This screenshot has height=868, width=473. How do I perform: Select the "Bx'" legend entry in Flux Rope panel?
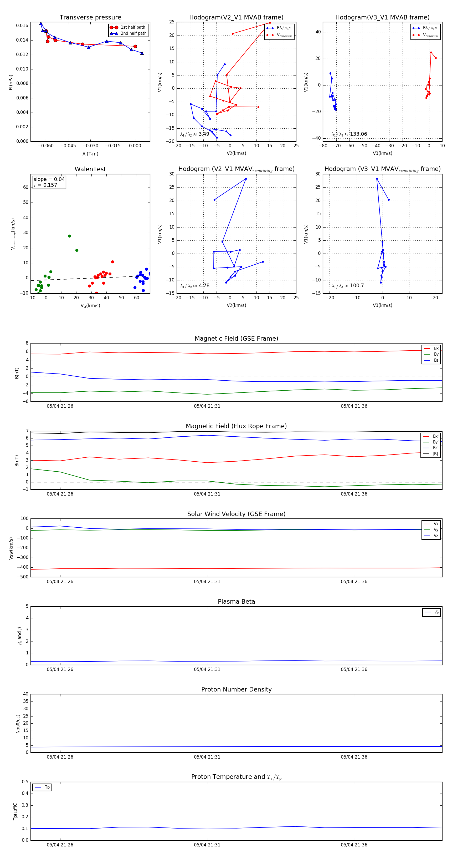[x=431, y=436]
